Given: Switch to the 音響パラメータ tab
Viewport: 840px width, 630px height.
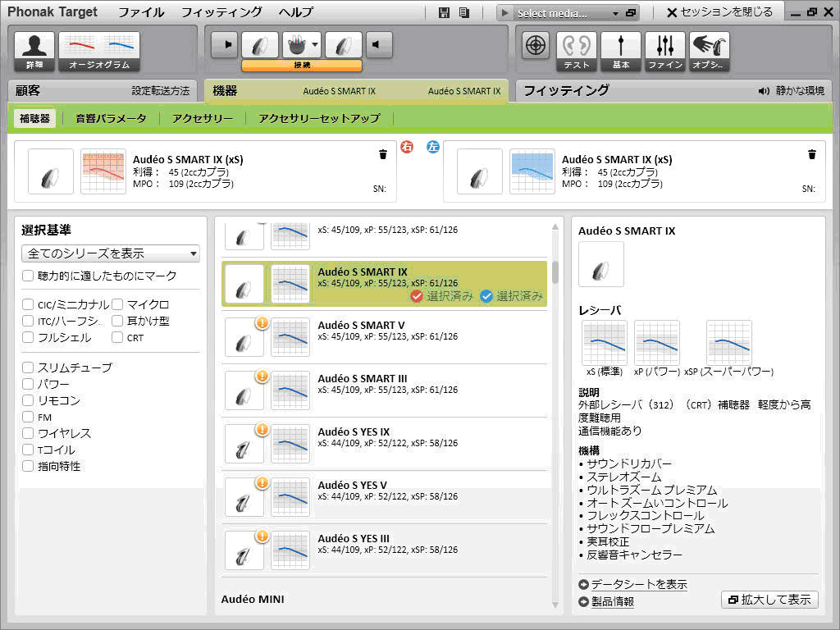Looking at the screenshot, I should tap(111, 118).
